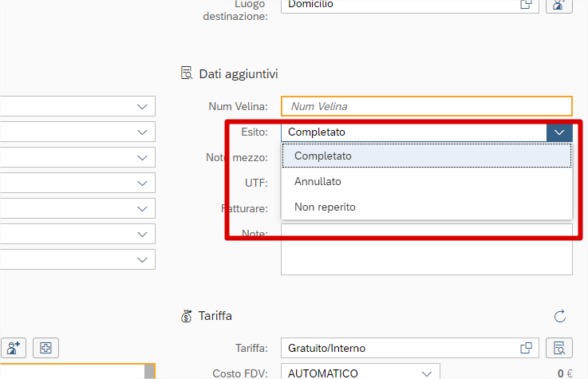The width and height of the screenshot is (588, 379).
Task: Click the Tariffa field showing Gratuito/Interno
Action: point(399,348)
